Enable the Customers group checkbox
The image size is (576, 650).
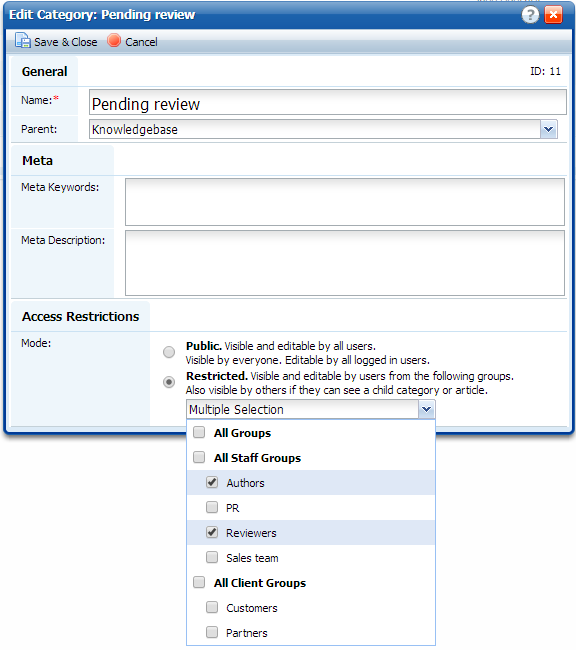click(212, 607)
